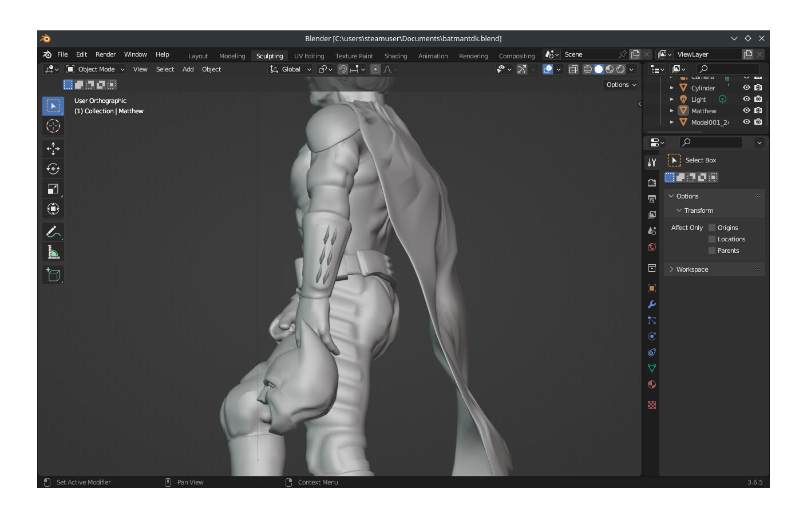The width and height of the screenshot is (807, 532).
Task: Open the Modifier properties tab
Action: point(652,304)
